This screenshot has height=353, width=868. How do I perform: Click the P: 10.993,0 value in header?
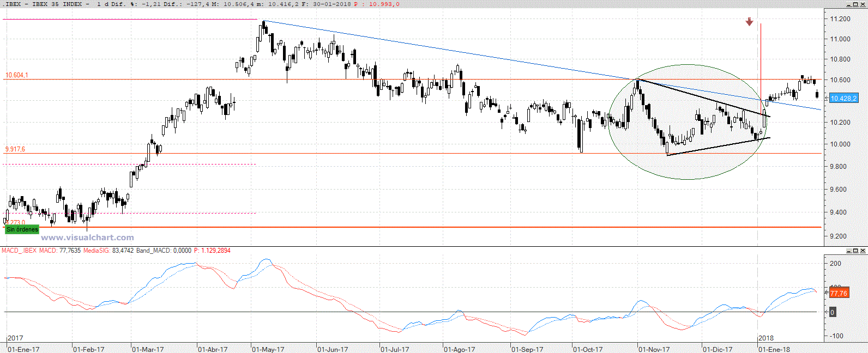point(377,4)
